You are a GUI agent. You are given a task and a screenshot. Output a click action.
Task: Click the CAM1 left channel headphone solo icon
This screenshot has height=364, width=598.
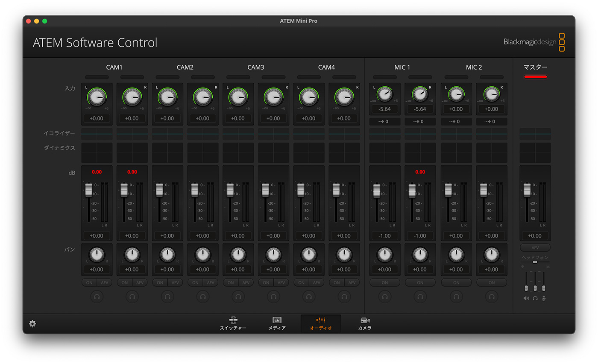pos(97,296)
